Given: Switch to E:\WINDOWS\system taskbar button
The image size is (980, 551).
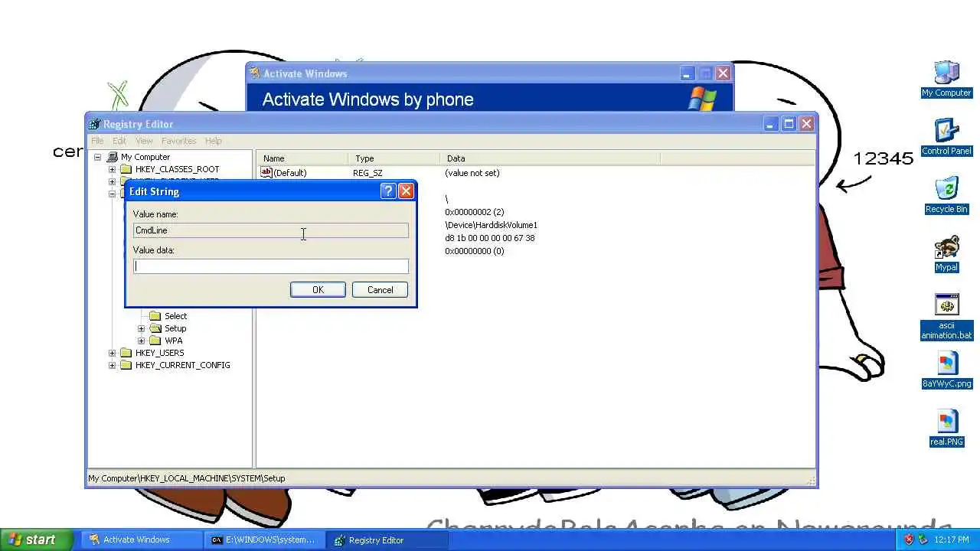Looking at the screenshot, I should (266, 540).
